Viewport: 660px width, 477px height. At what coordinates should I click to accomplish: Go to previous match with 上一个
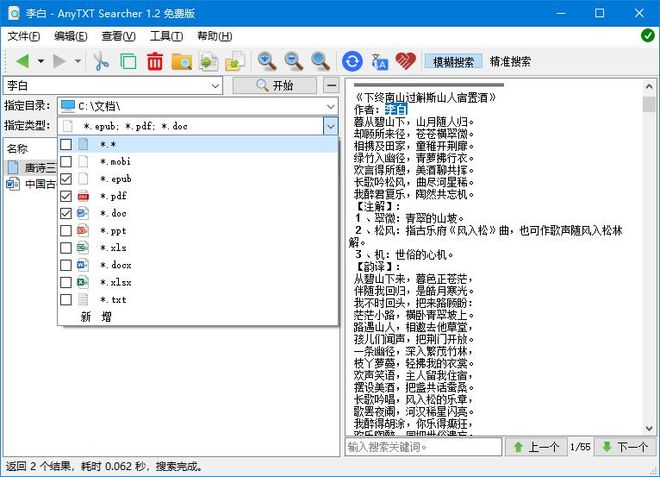click(536, 447)
